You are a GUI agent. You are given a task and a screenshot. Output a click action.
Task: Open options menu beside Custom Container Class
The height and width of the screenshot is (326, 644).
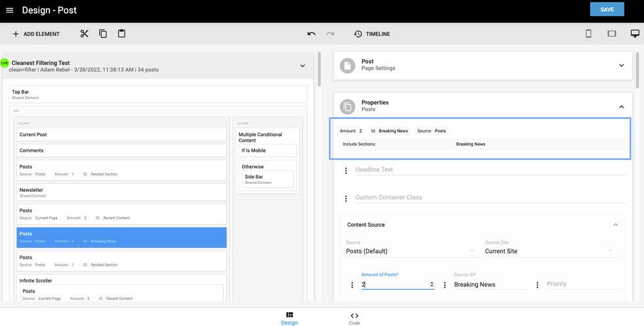tap(346, 198)
